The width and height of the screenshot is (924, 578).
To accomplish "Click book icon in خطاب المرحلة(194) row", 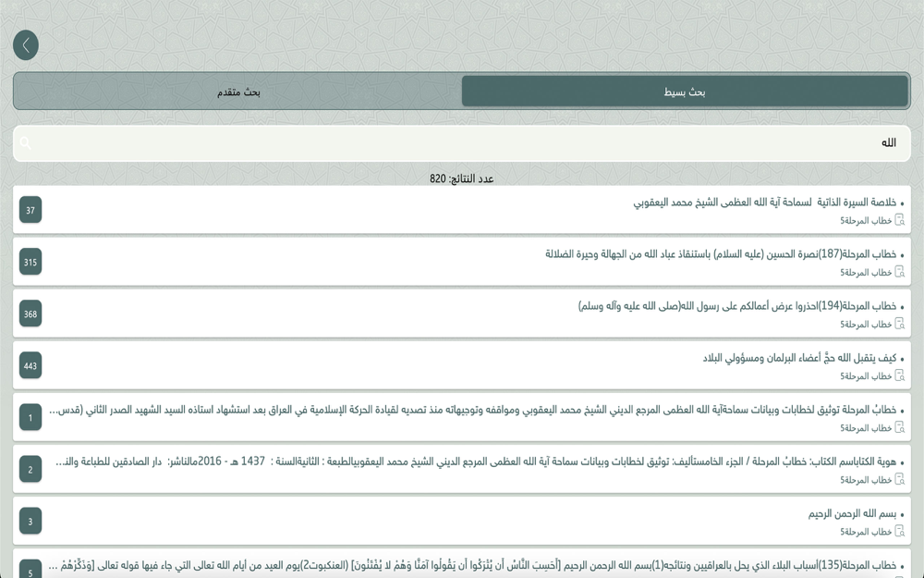I will pyautogui.click(x=900, y=324).
